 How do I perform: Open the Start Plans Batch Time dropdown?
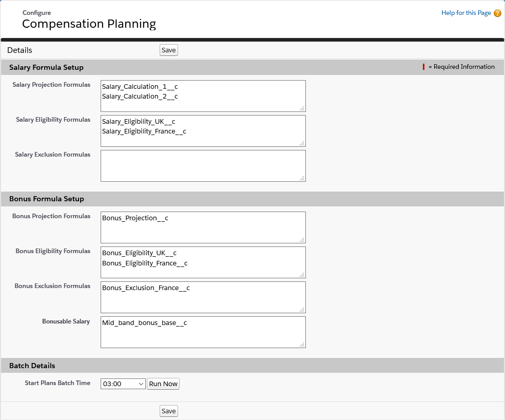(x=123, y=384)
